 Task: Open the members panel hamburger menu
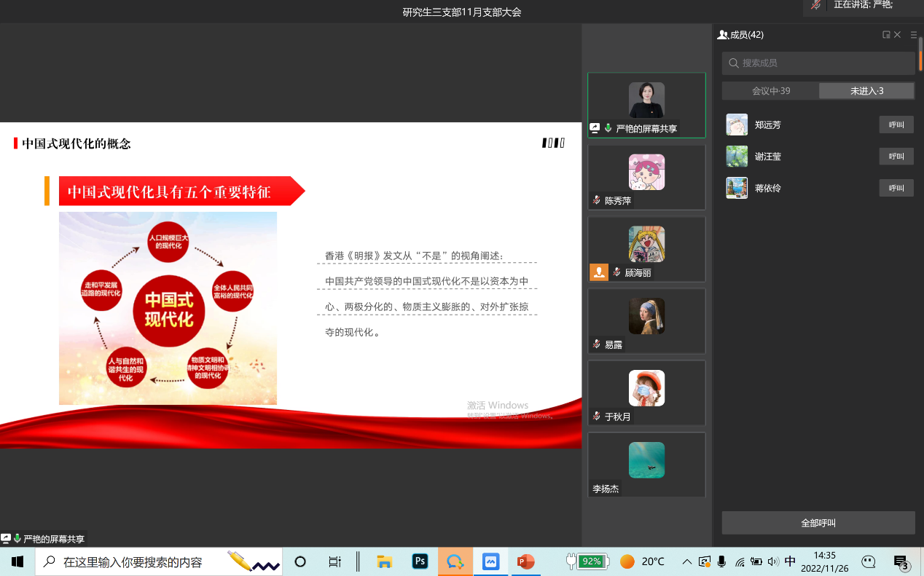(914, 34)
